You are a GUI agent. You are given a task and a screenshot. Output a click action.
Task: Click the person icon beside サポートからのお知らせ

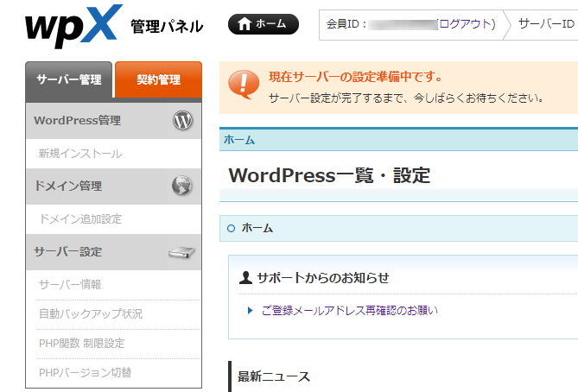pyautogui.click(x=245, y=278)
